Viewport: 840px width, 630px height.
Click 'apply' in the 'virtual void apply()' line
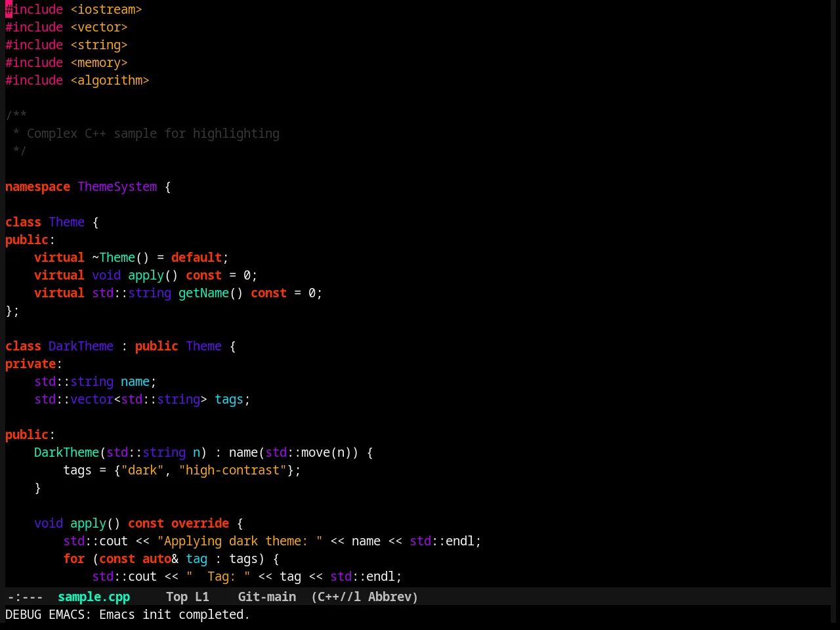pyautogui.click(x=146, y=275)
